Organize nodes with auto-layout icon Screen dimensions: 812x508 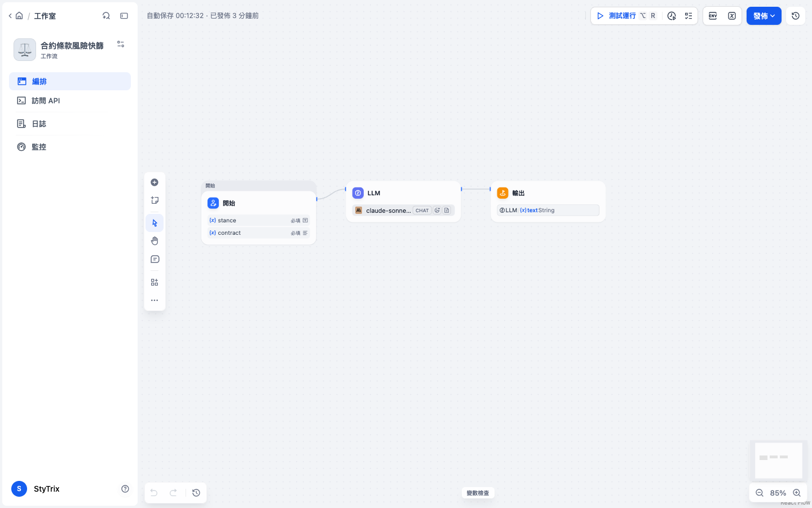[x=155, y=282]
